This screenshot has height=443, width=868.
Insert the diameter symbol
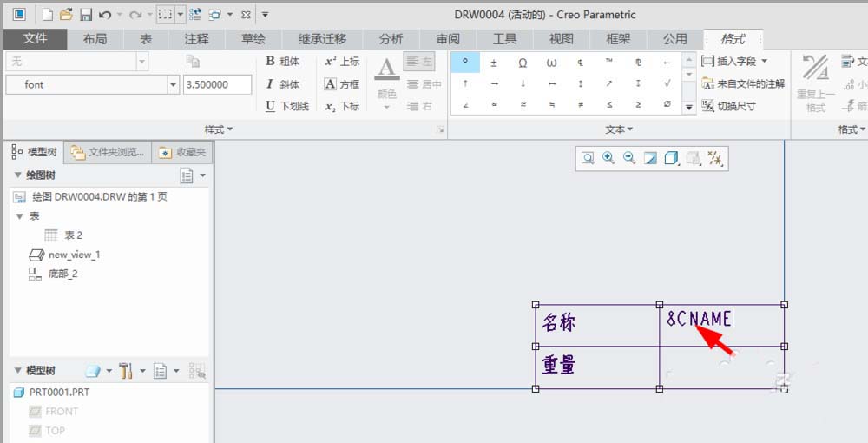tap(667, 104)
